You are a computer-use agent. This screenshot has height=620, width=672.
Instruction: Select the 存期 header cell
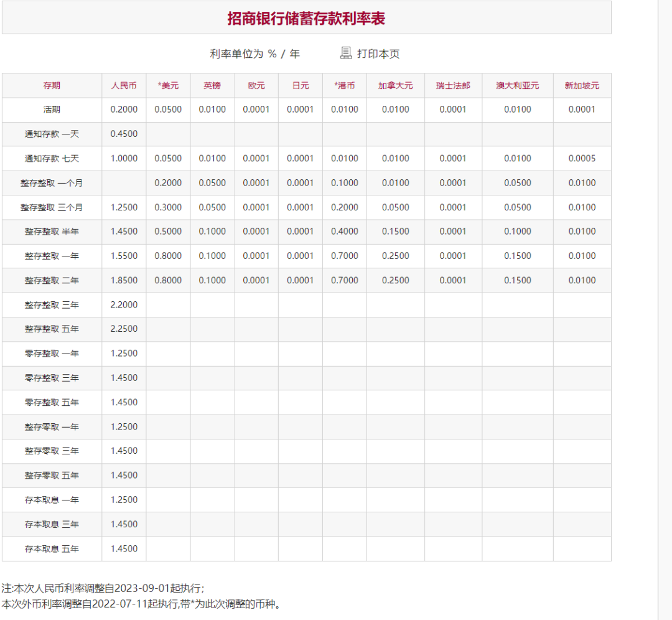point(52,85)
